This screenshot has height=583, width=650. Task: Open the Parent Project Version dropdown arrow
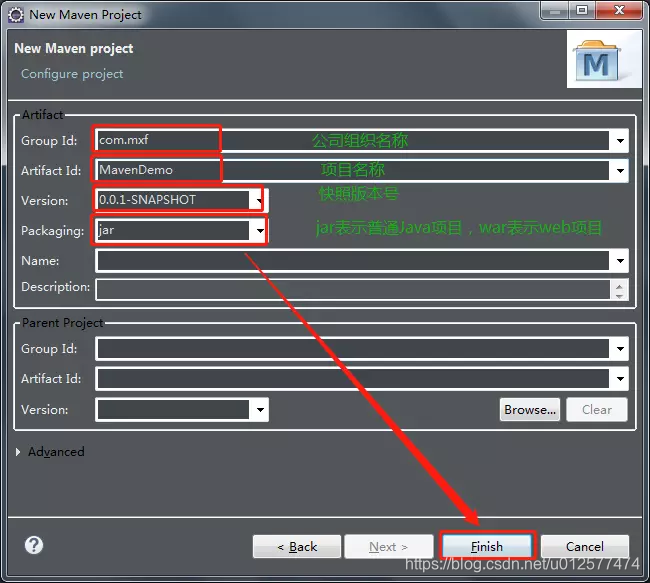(x=260, y=410)
